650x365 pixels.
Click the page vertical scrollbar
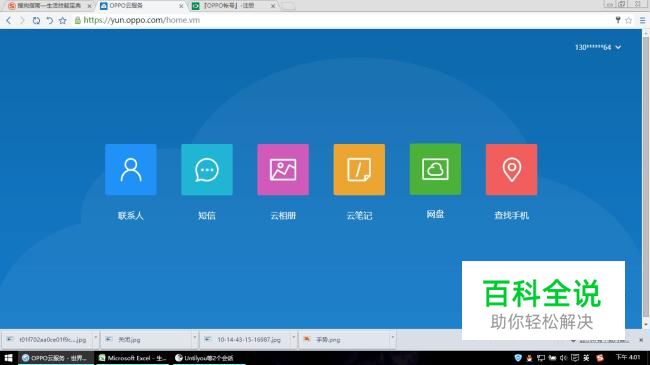tap(646, 178)
